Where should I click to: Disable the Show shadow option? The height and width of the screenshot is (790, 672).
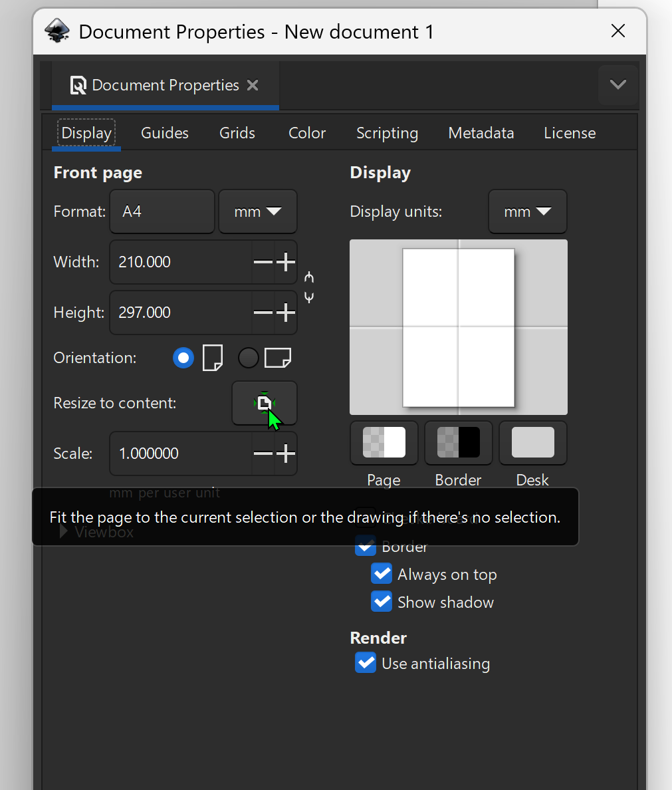tap(381, 601)
